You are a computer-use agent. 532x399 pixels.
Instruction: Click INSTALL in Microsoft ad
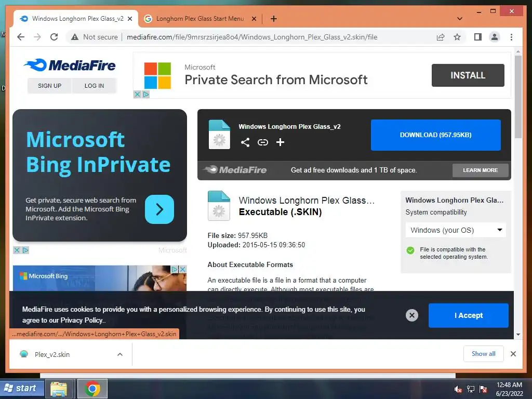(468, 75)
